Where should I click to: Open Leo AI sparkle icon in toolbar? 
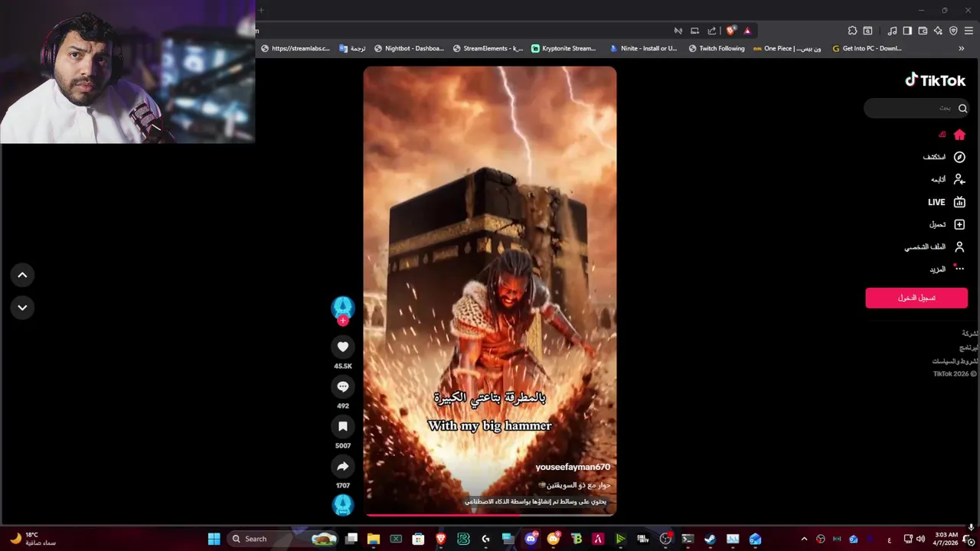tap(938, 31)
